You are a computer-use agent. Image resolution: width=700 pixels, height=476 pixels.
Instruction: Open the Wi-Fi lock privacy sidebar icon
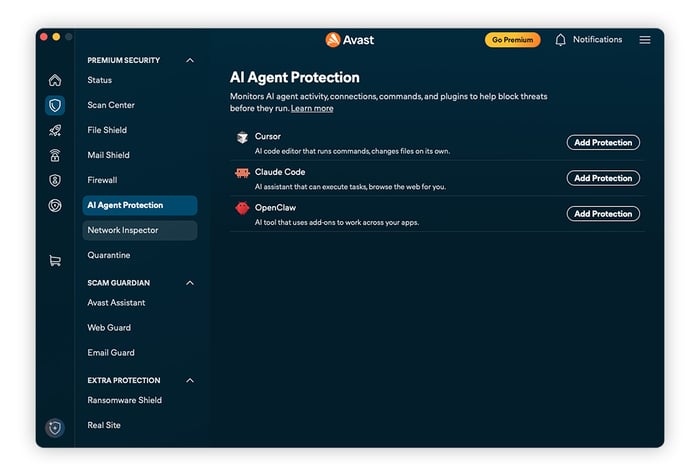[55, 155]
